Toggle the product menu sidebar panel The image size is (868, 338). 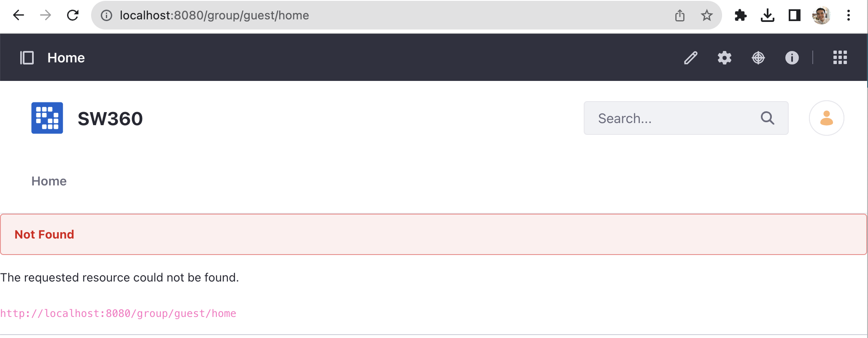pyautogui.click(x=27, y=58)
